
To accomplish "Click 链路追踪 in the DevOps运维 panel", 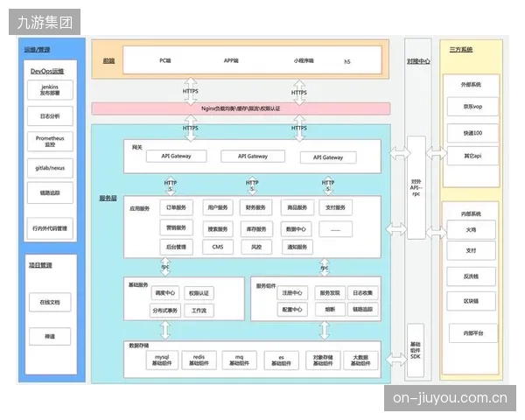I will coord(50,192).
